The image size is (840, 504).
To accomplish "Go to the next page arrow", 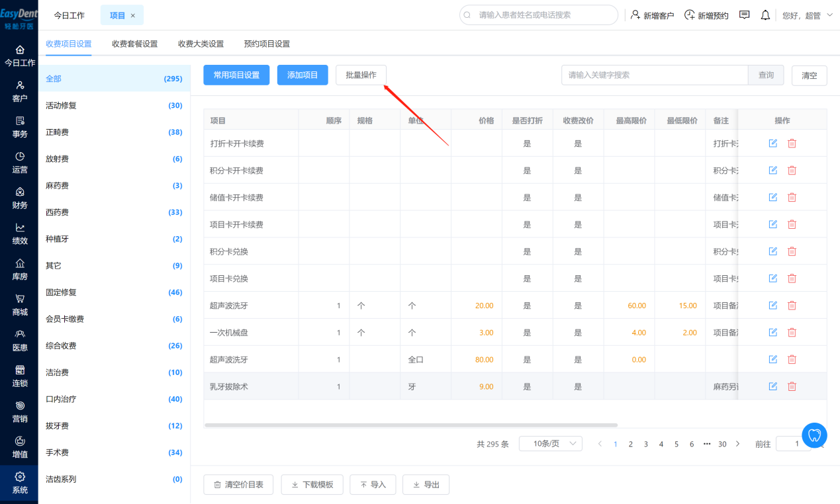I will [738, 444].
